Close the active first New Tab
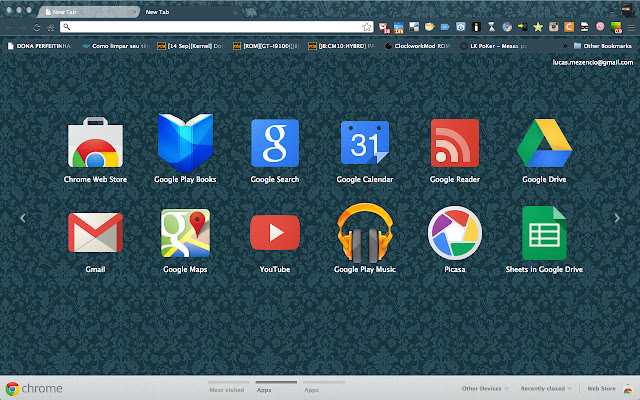This screenshot has height=400, width=640. pos(134,12)
